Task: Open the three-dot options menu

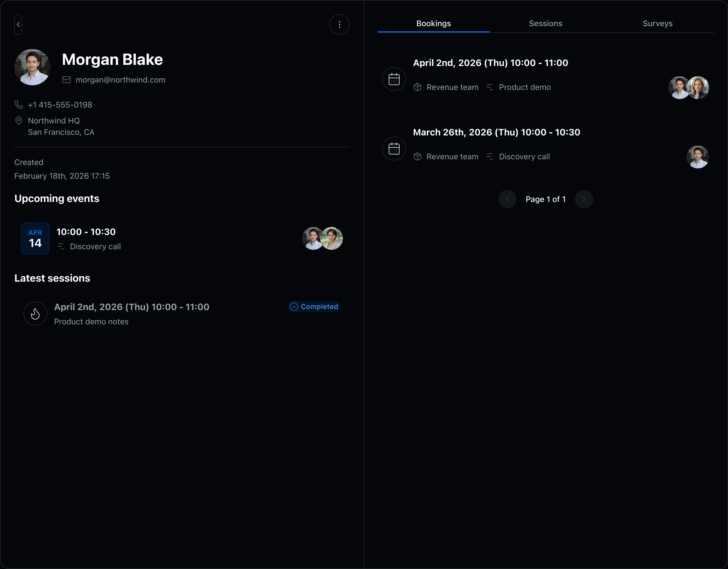Action: pyautogui.click(x=339, y=24)
